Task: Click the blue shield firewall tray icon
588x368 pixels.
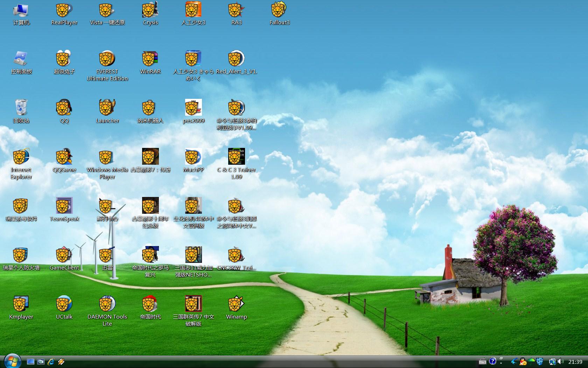Action: point(540,361)
